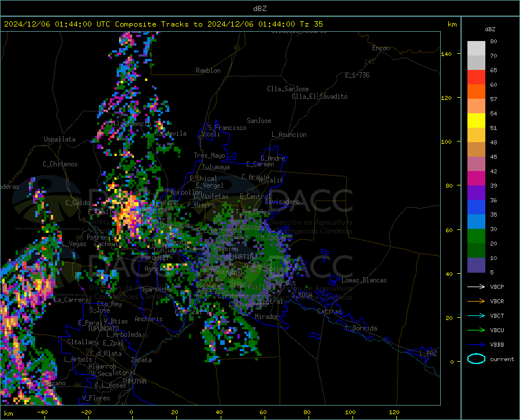Click the Mirador map label
Image resolution: width=520 pixels, height=420 pixels.
(266, 317)
